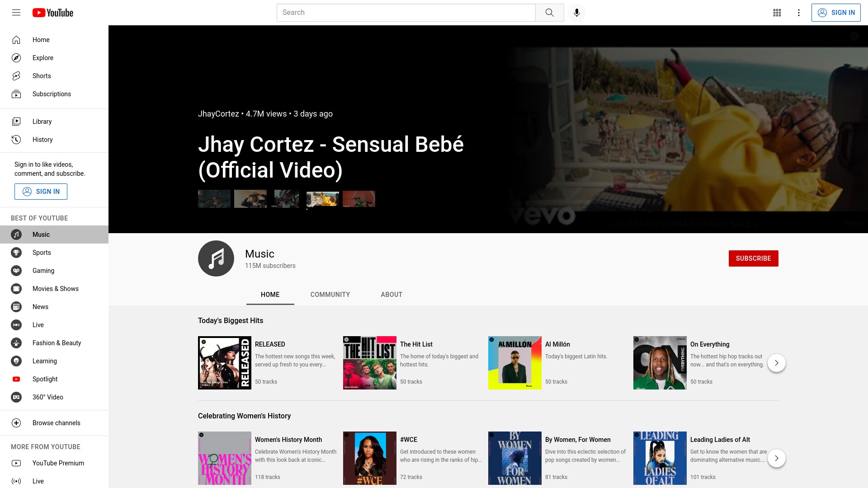Open Live under Best of YouTube
This screenshot has height=488, width=868.
pyautogui.click(x=54, y=325)
